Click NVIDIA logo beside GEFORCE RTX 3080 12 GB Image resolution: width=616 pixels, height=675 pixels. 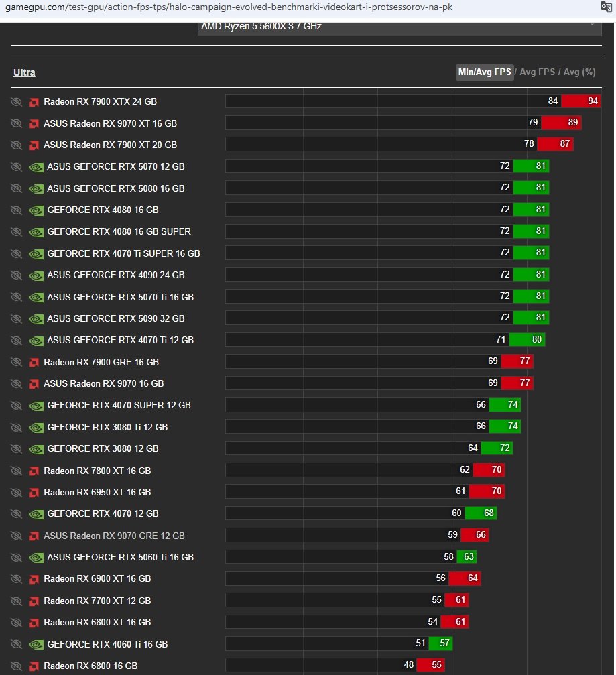click(x=36, y=449)
